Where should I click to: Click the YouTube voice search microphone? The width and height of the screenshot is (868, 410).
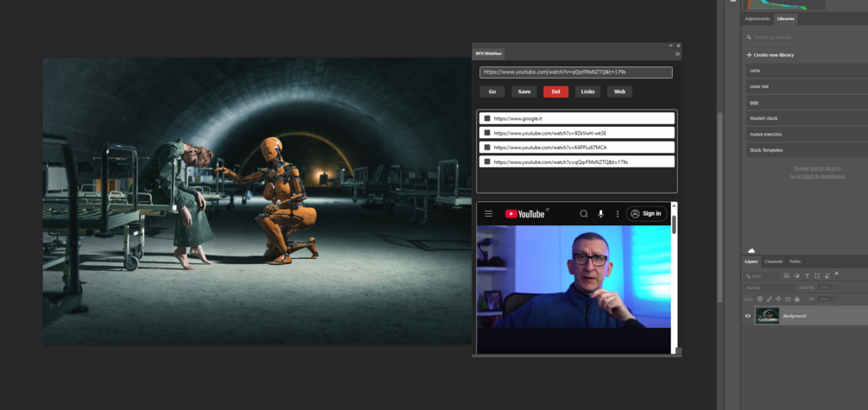600,213
